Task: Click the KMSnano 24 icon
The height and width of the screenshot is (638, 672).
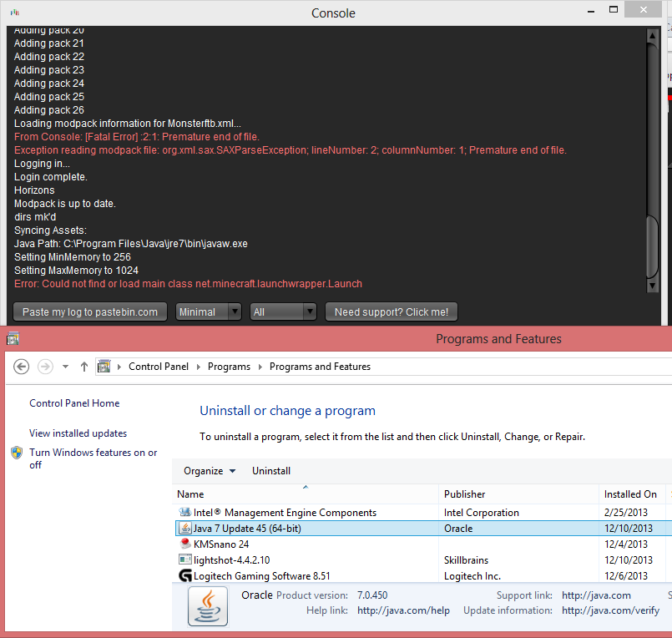Action: tap(185, 544)
